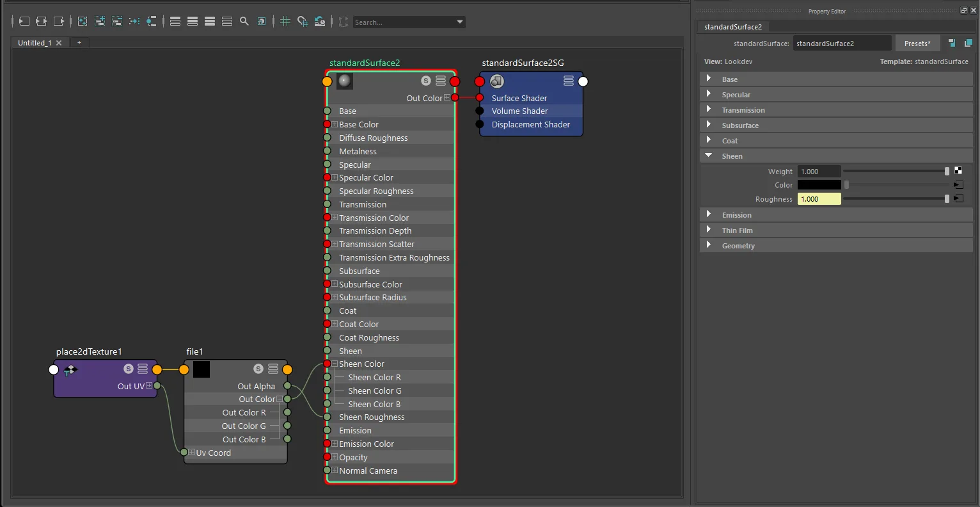This screenshot has height=507, width=980.
Task: Click the clock-refresh icon in toolbar
Action: coord(320,22)
